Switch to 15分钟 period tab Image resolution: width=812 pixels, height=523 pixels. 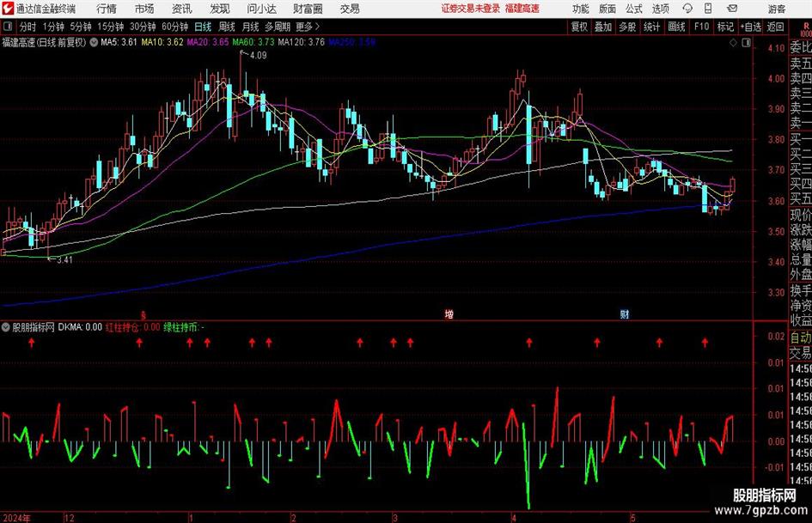tap(110, 27)
